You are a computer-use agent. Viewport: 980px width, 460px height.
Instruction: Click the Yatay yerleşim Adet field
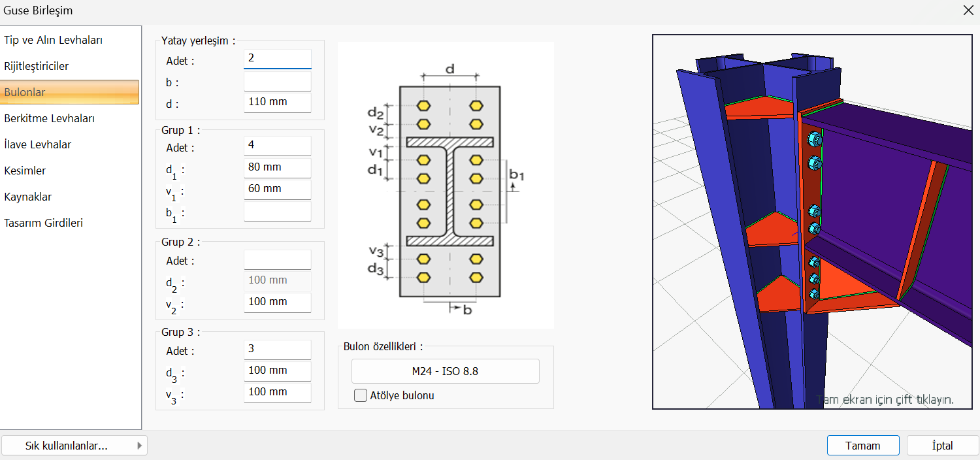(277, 58)
